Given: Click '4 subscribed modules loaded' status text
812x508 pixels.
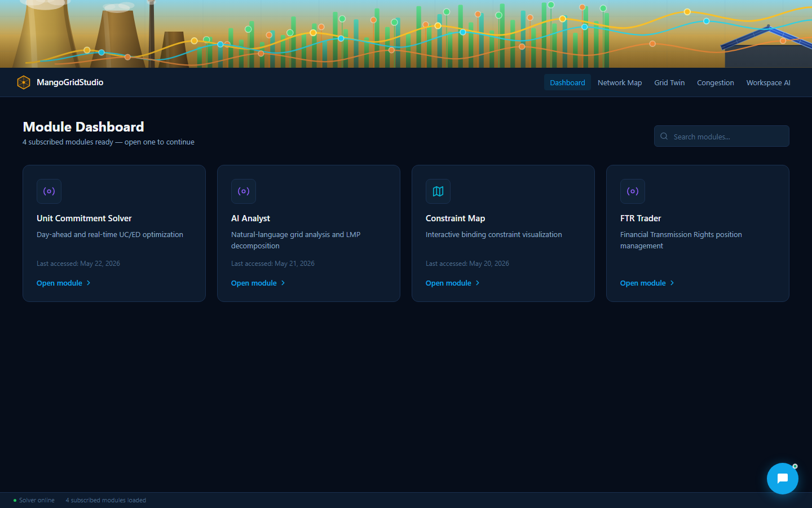Looking at the screenshot, I should point(106,500).
